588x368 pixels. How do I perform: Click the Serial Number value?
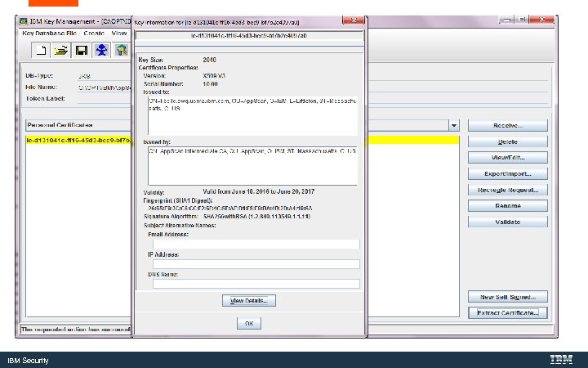point(211,84)
